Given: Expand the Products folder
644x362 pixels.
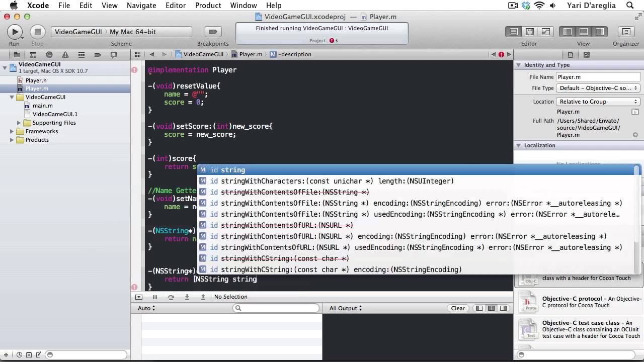Looking at the screenshot, I should coord(12,140).
